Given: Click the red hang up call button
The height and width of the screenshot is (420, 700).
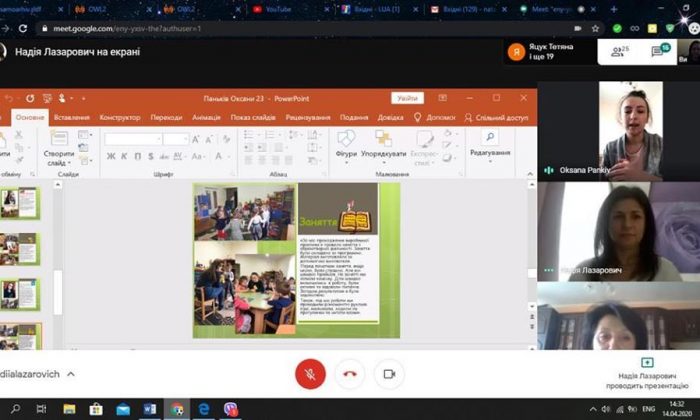Looking at the screenshot, I should point(350,373).
